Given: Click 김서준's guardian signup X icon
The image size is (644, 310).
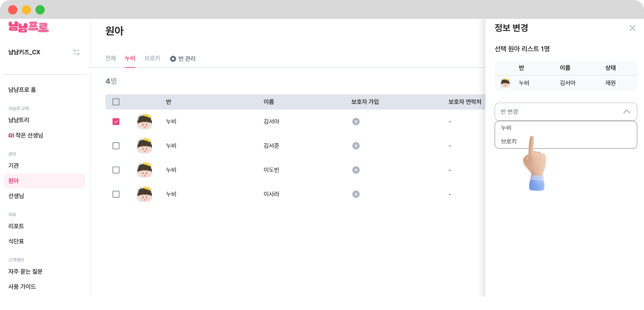Looking at the screenshot, I should [x=356, y=146].
